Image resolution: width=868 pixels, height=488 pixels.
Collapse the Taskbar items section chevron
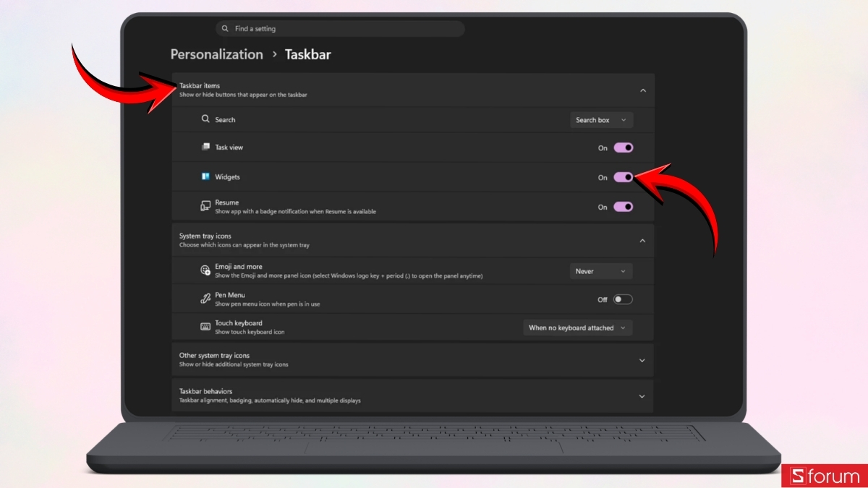point(642,90)
